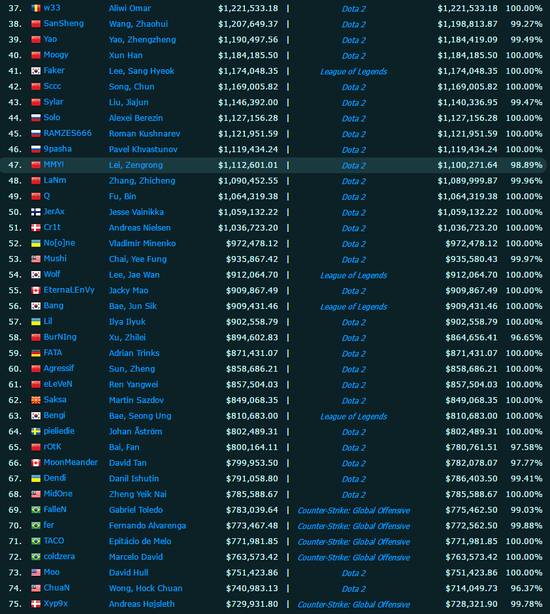Click the Canada flag next to MoonMeander
The image size is (550, 614).
36,462
